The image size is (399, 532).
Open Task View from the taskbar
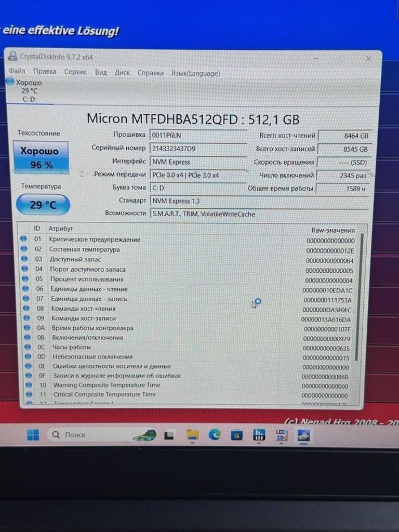169,435
